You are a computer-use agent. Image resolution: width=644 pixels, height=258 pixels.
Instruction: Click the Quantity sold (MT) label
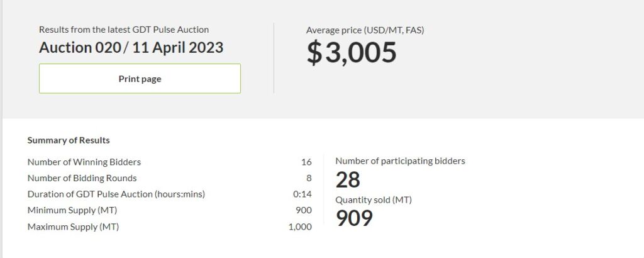374,199
